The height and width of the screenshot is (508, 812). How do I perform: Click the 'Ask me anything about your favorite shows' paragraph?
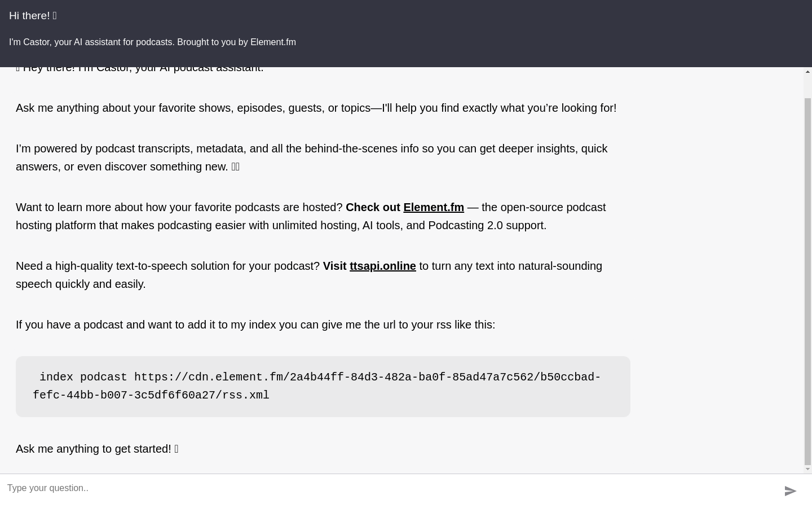tap(316, 108)
